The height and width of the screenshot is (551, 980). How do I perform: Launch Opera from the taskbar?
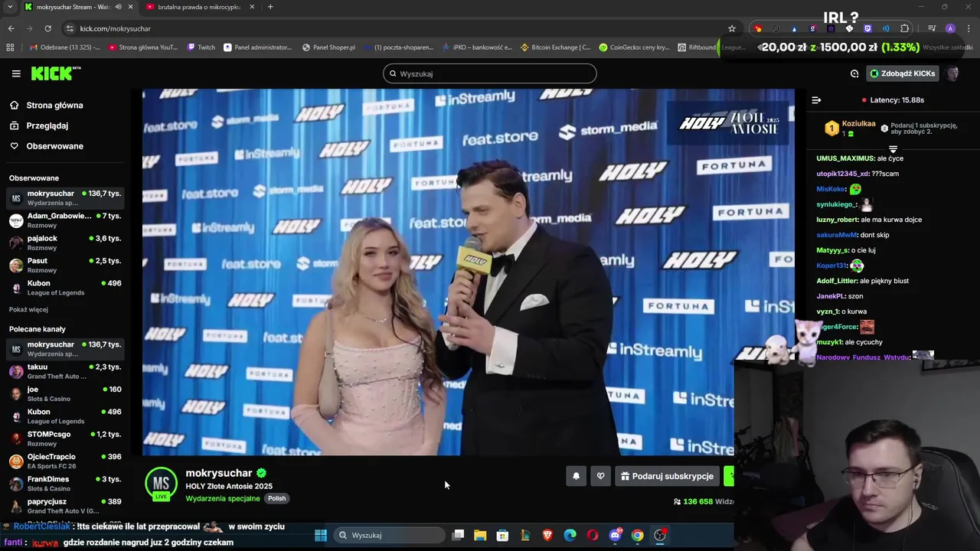click(593, 535)
